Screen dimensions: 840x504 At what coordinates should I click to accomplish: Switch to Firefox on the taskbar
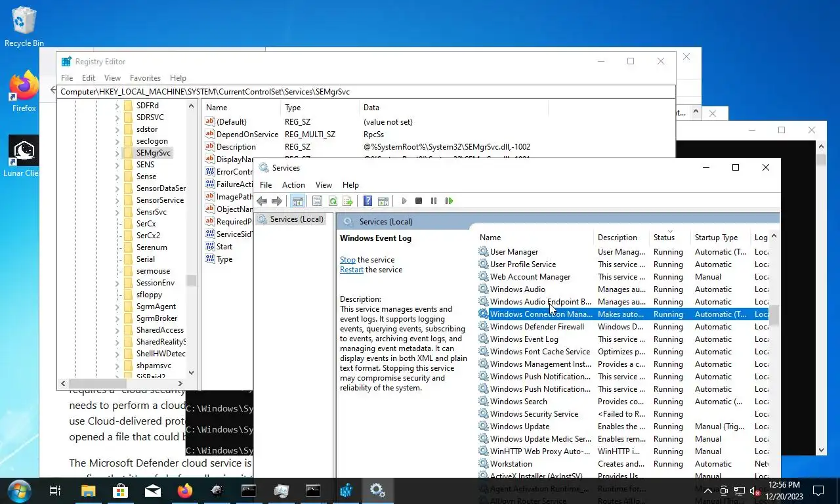184,490
